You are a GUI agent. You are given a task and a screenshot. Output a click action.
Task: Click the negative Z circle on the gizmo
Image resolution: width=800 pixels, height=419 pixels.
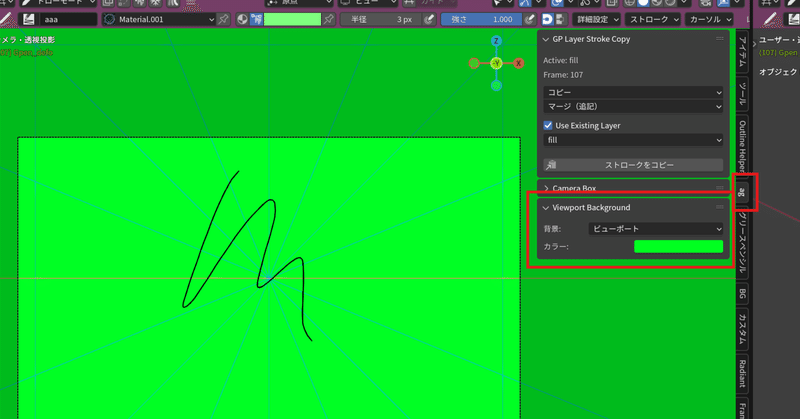(496, 86)
